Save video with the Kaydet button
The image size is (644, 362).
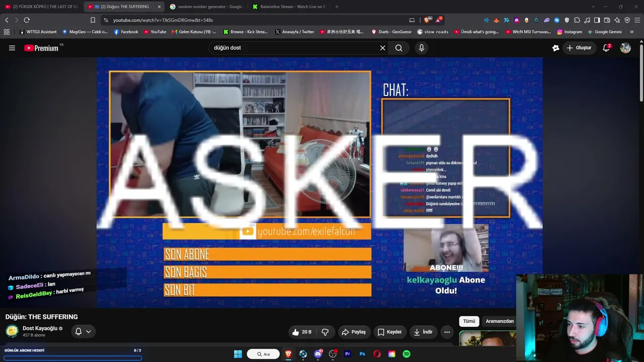(389, 332)
